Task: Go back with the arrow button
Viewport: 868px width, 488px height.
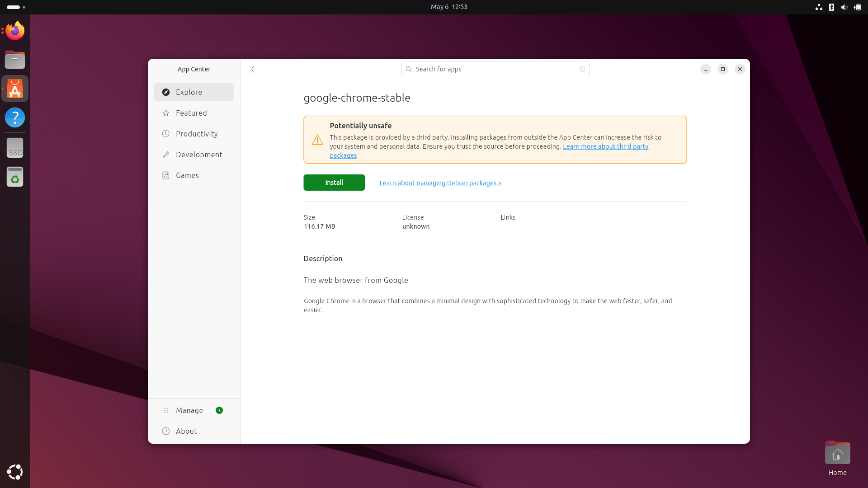Action: [x=253, y=69]
